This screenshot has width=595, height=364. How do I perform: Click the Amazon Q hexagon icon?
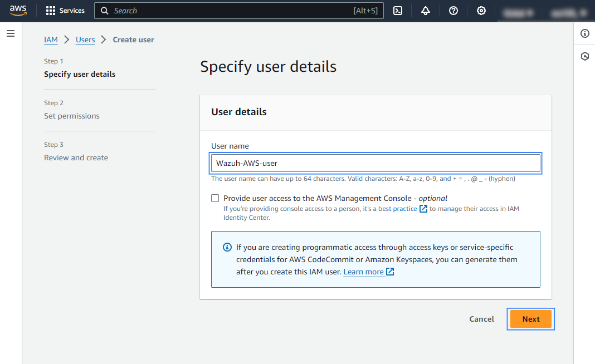[x=584, y=56]
